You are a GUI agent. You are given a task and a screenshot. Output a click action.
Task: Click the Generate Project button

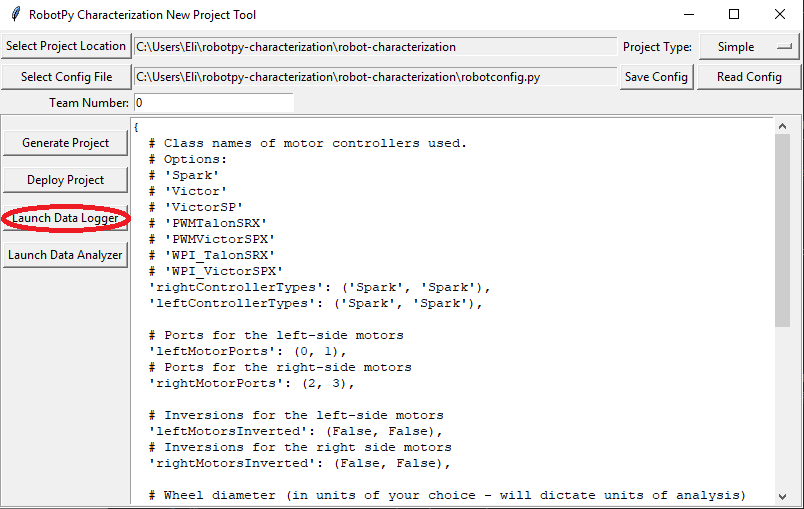coord(66,143)
